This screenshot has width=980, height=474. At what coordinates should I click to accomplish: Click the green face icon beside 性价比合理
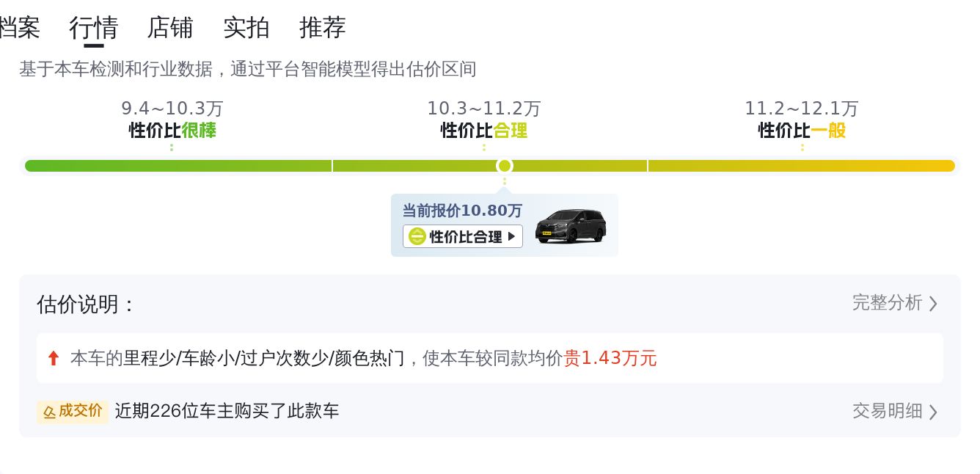coord(417,236)
